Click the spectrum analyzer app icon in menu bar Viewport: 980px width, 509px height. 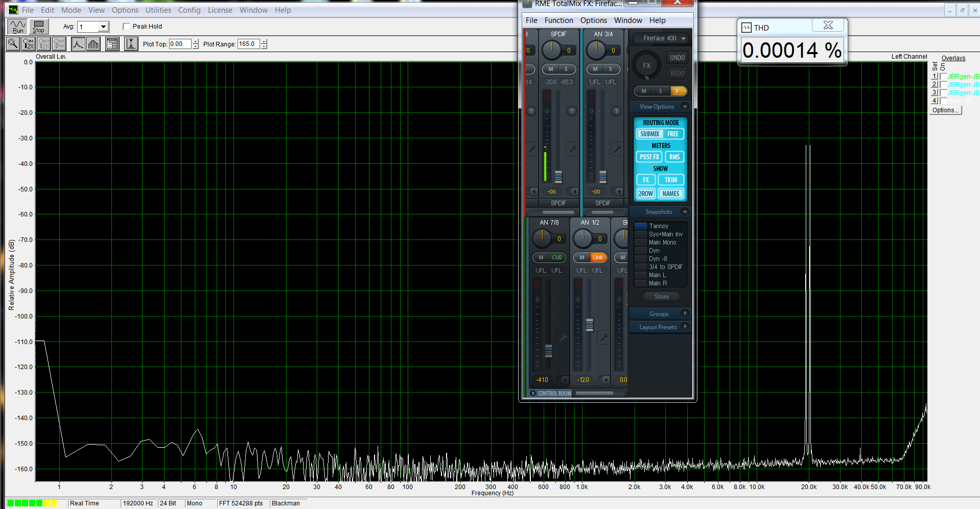[13, 10]
